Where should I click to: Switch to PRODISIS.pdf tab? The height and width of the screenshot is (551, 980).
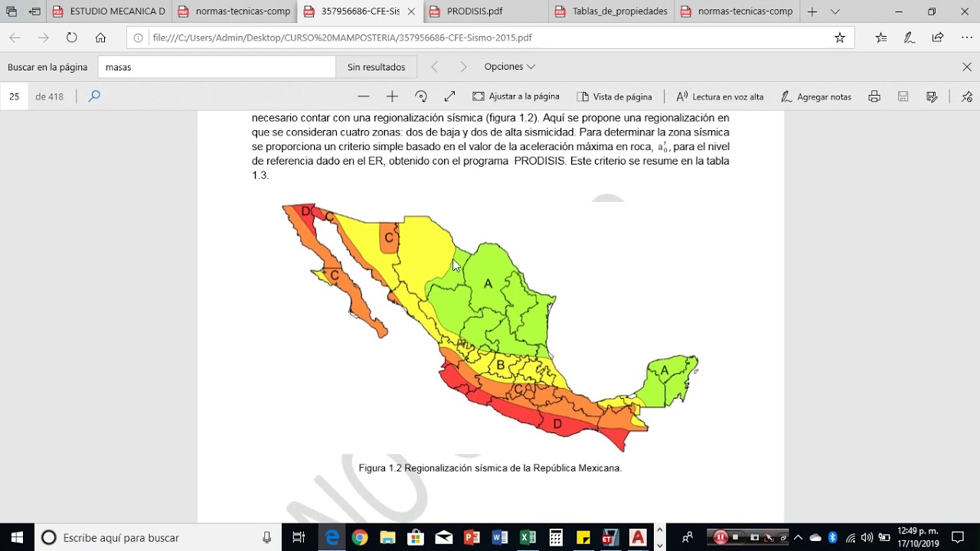click(485, 11)
